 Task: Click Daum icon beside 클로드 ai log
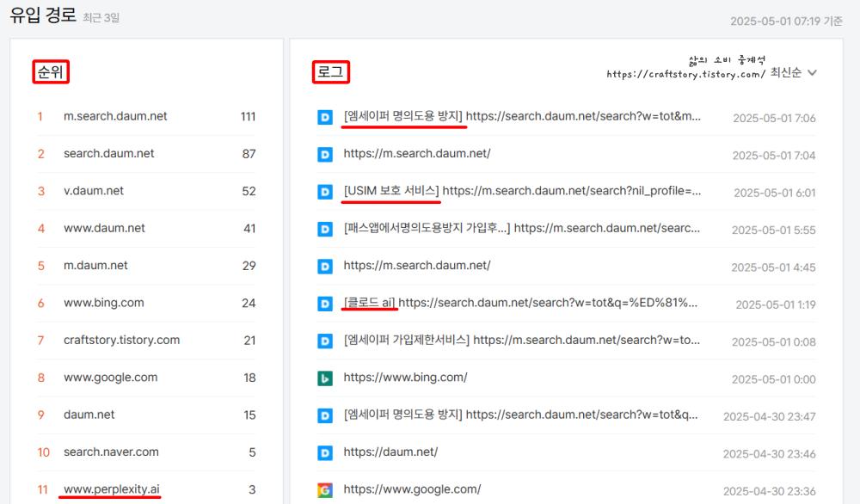click(325, 304)
